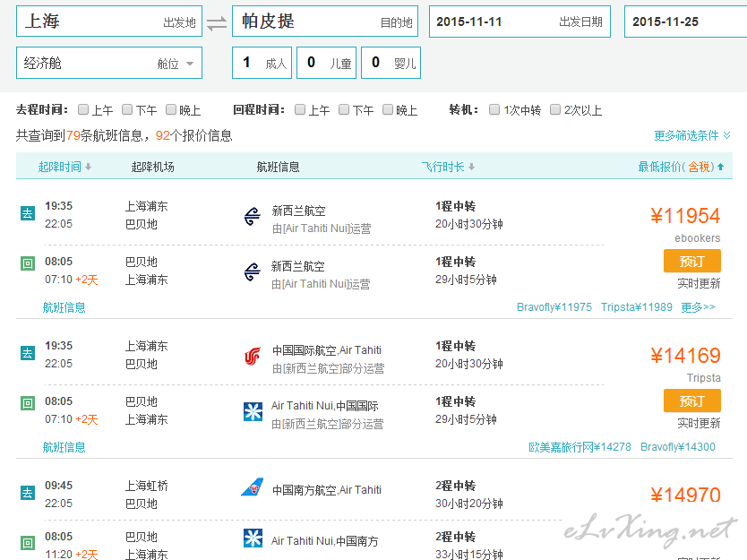Click the return 回 badge of ¥14169 flight
747x560 pixels.
click(28, 403)
